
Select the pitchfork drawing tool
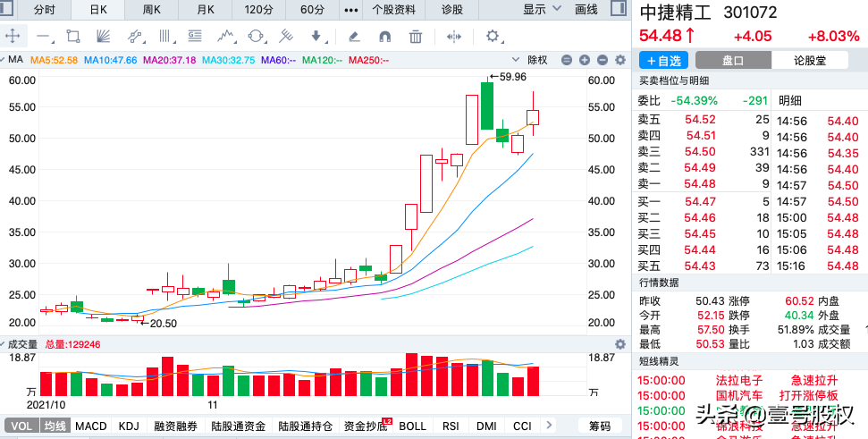286,37
